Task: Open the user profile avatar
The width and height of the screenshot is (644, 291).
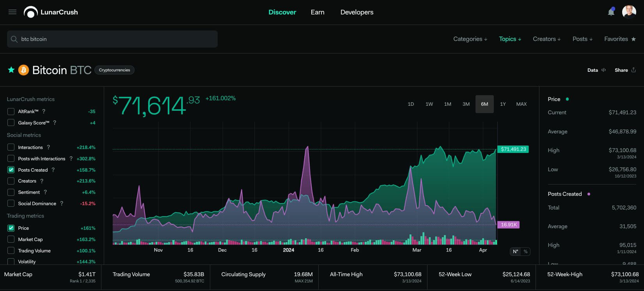Action: click(x=629, y=12)
